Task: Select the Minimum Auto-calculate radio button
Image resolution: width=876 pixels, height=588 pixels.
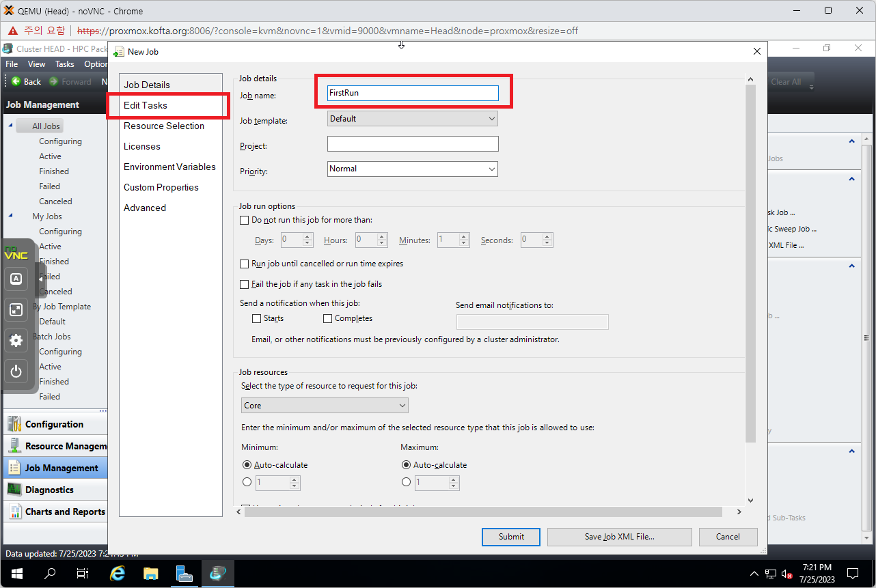Action: coord(247,465)
